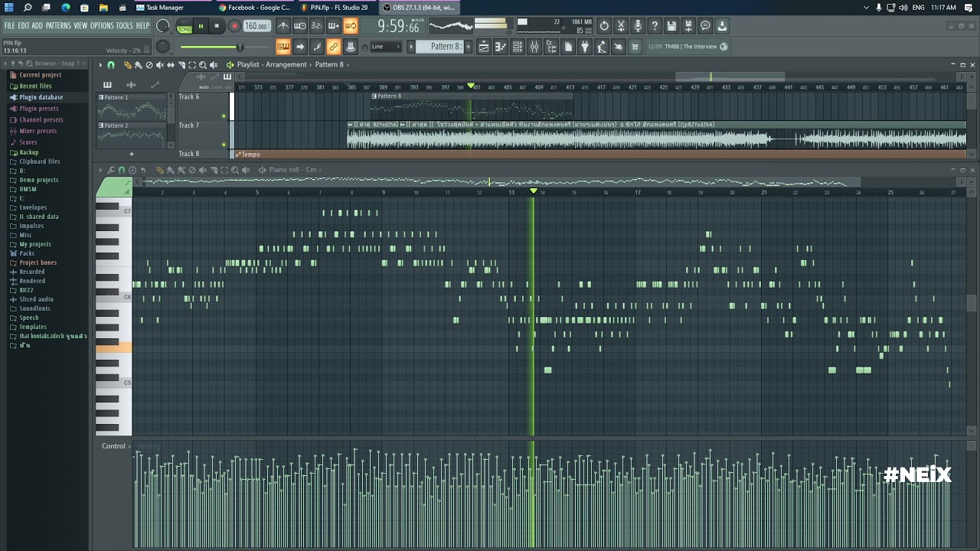
Task: Click the Windows taskbar search icon
Action: tap(28, 8)
